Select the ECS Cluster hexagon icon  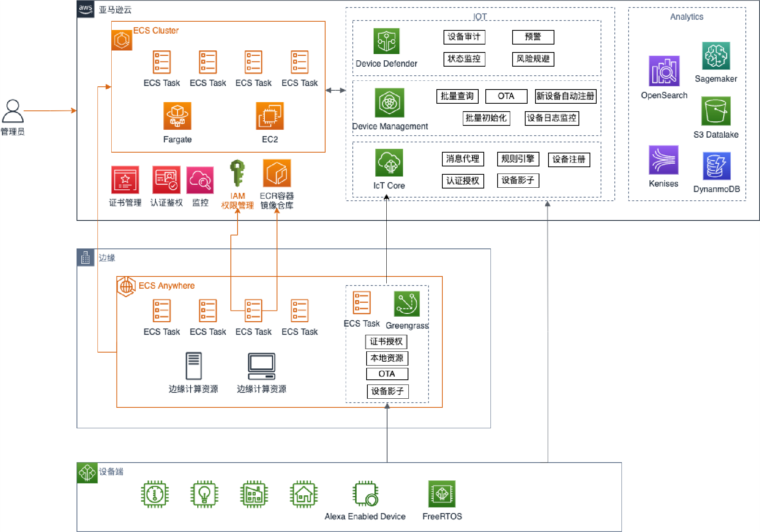coord(122,40)
